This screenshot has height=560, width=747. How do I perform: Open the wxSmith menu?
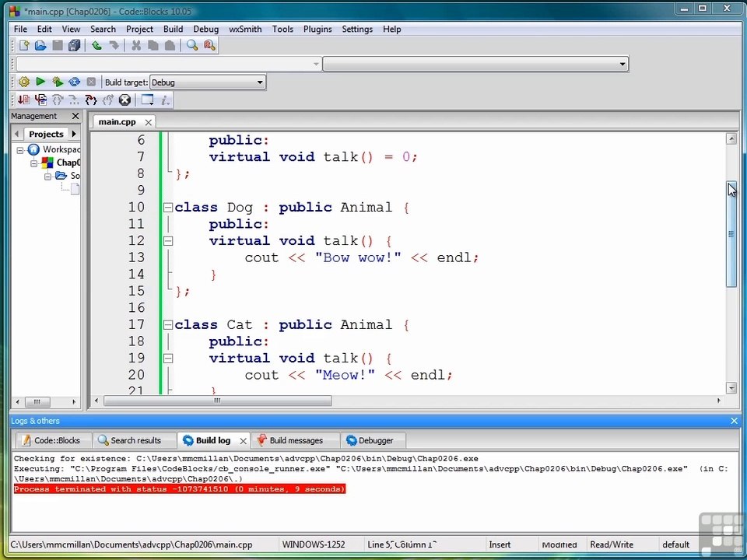pos(245,29)
